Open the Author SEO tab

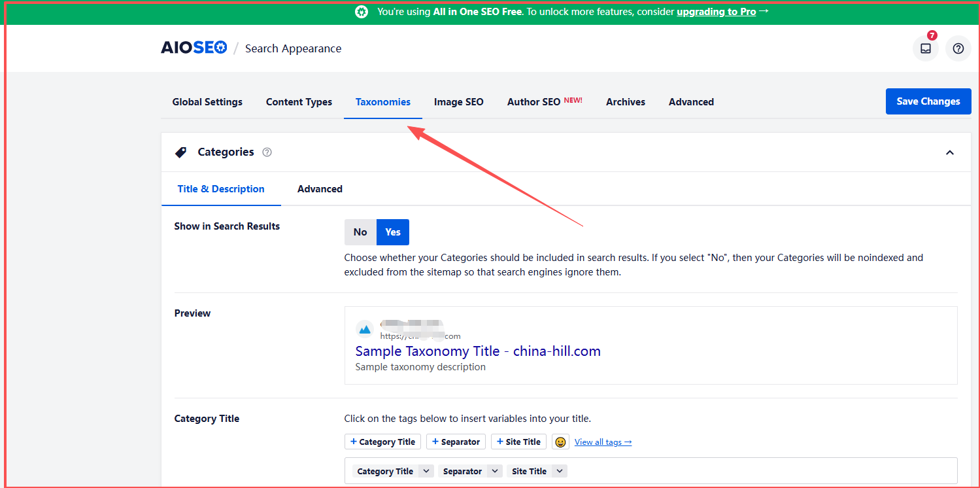[x=545, y=102]
